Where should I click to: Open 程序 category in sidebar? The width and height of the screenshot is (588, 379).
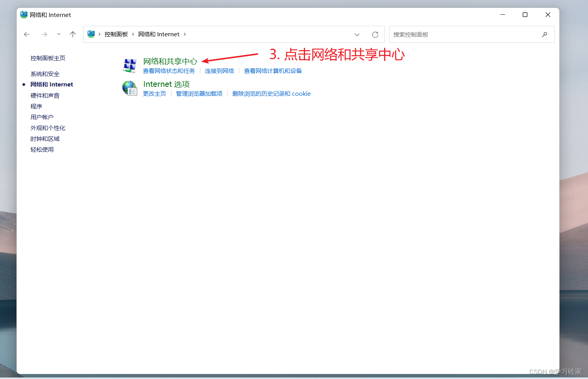(x=36, y=107)
